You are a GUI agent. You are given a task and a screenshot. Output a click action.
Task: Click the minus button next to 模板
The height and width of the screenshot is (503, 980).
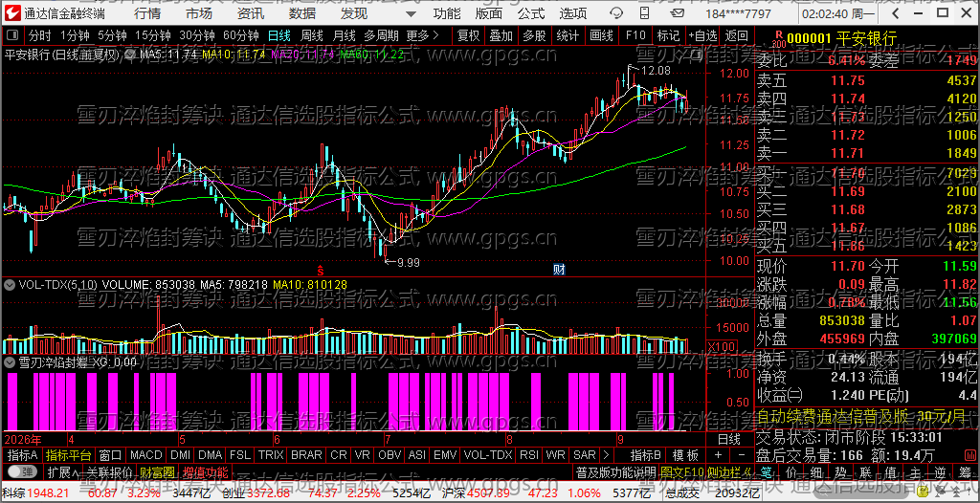click(x=742, y=455)
